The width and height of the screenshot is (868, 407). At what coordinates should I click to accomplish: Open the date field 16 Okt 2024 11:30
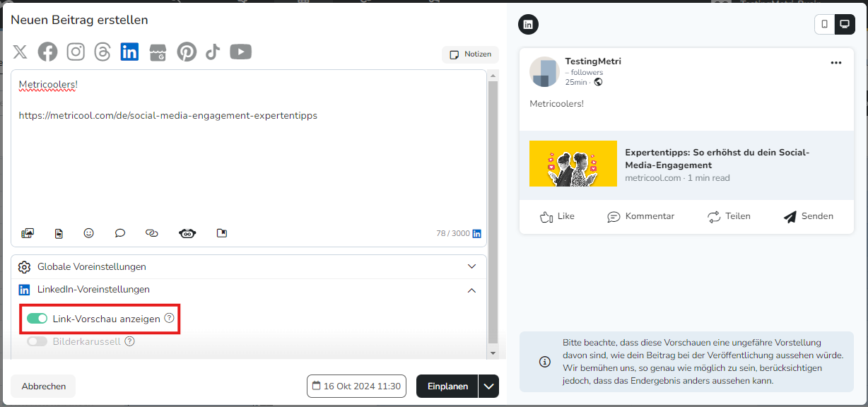[356, 387]
